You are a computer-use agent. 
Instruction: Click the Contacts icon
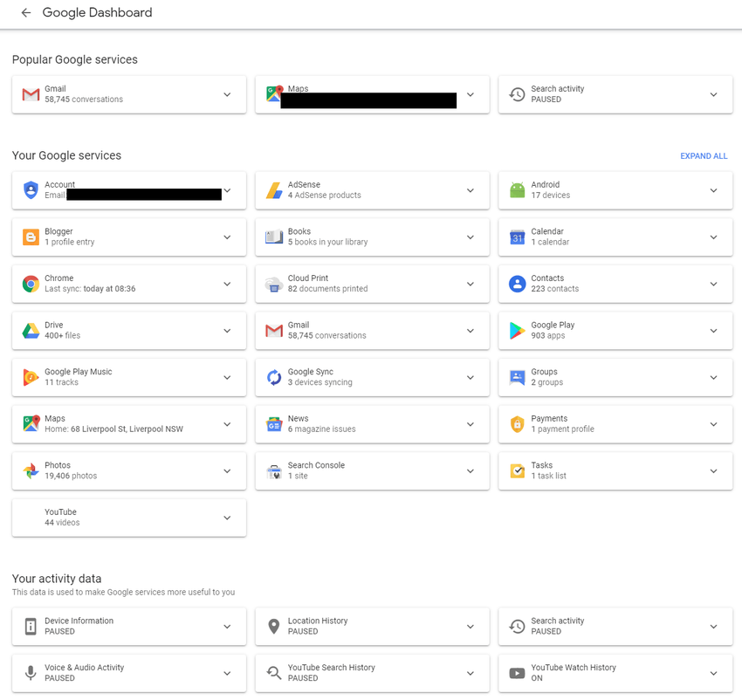click(x=518, y=284)
